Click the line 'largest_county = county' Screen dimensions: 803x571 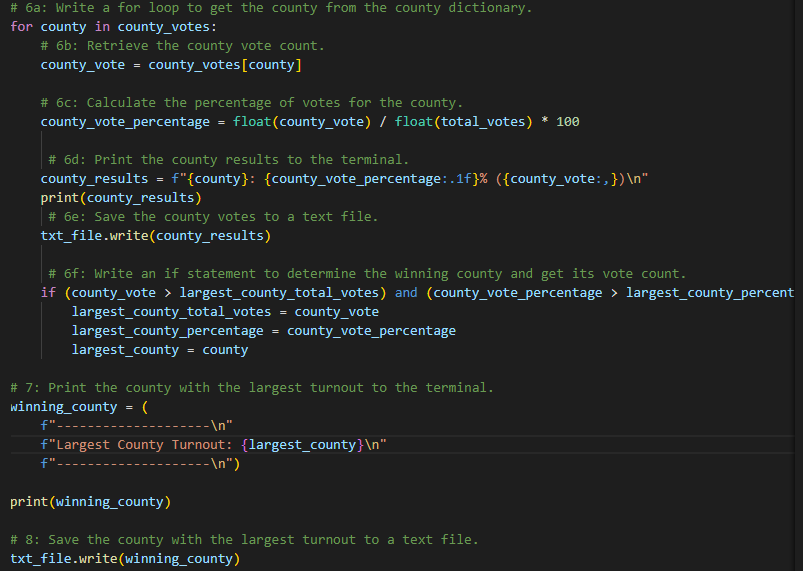click(160, 350)
